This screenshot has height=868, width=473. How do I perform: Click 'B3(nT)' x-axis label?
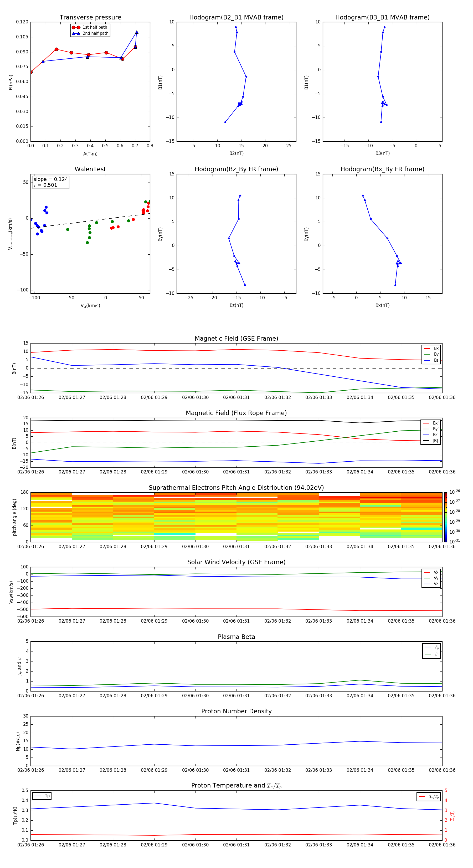tap(382, 153)
